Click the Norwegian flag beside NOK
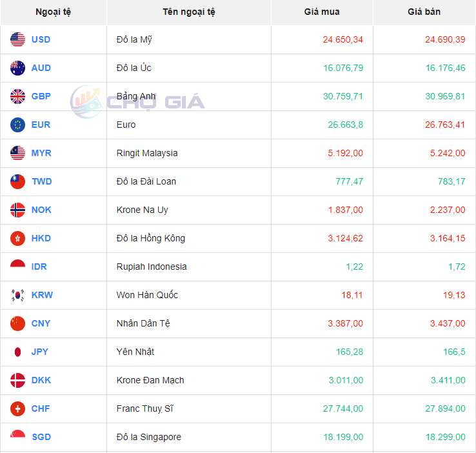 17,210
